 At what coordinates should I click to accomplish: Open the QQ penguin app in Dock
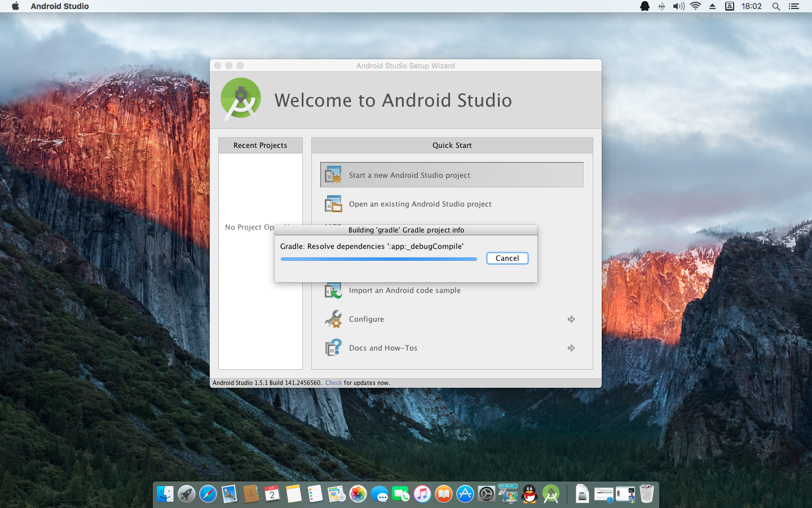coord(529,494)
